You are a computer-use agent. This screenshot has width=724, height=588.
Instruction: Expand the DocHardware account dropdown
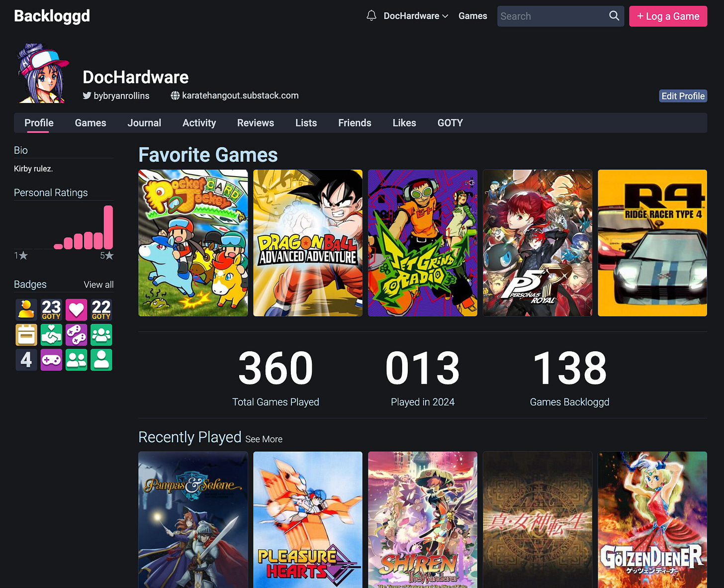(416, 16)
